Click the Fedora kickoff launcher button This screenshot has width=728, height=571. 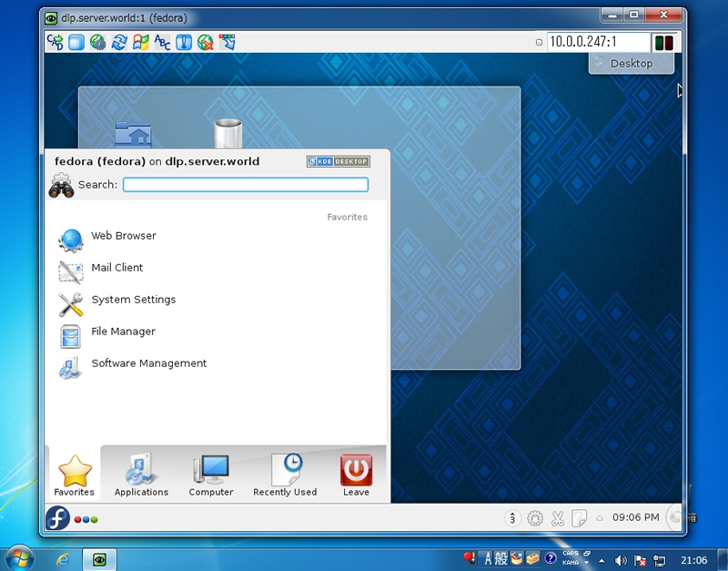tap(57, 518)
